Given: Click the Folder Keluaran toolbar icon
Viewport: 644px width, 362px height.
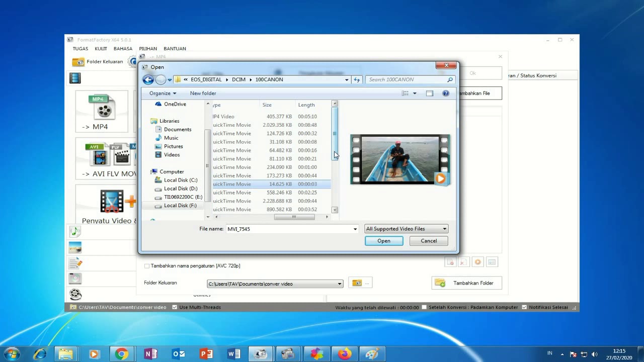Looking at the screenshot, I should 78,62.
